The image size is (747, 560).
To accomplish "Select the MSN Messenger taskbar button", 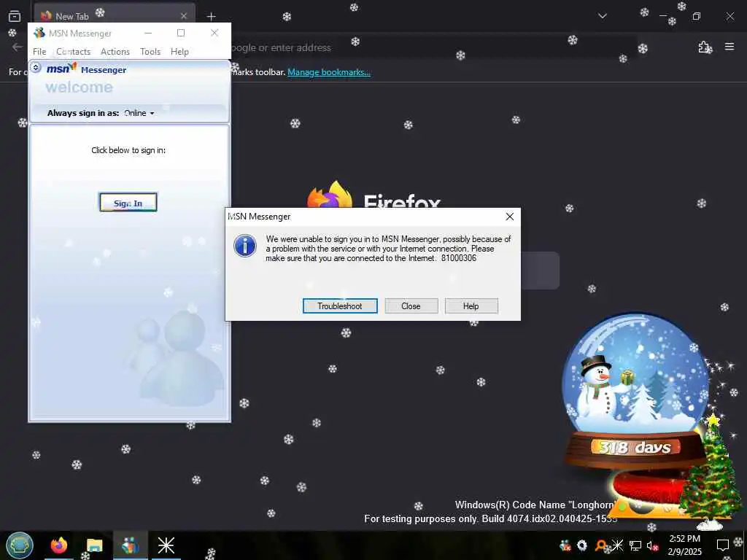I will pos(130,545).
